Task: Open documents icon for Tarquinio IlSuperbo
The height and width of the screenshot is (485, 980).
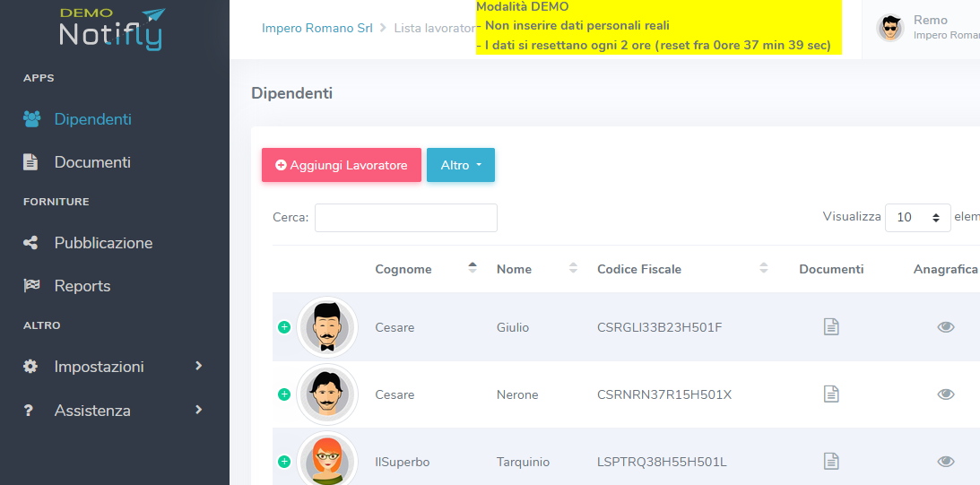Action: point(831,462)
